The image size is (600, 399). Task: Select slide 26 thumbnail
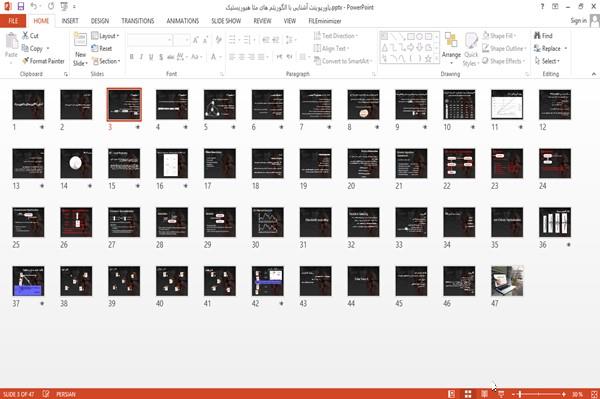point(76,222)
